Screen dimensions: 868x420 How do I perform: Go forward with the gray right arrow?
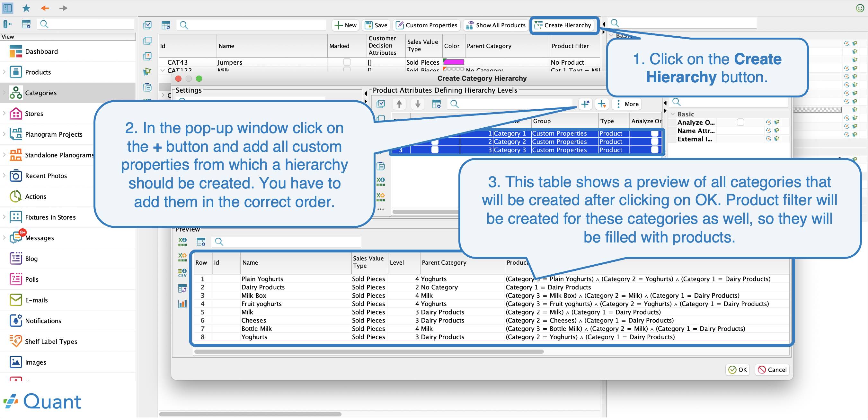click(x=63, y=8)
